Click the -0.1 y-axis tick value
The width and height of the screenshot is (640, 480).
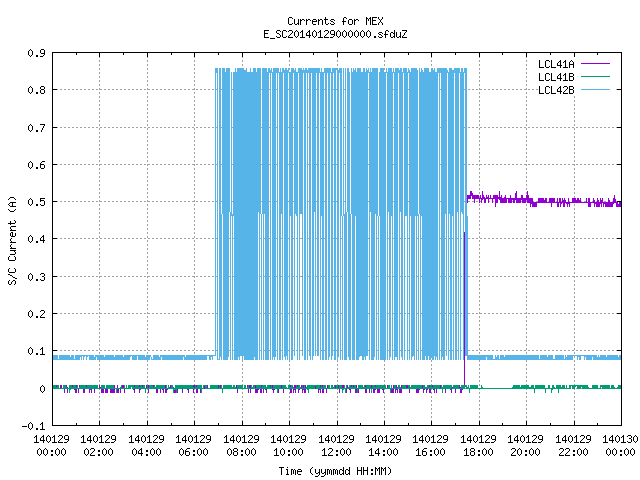point(34,426)
